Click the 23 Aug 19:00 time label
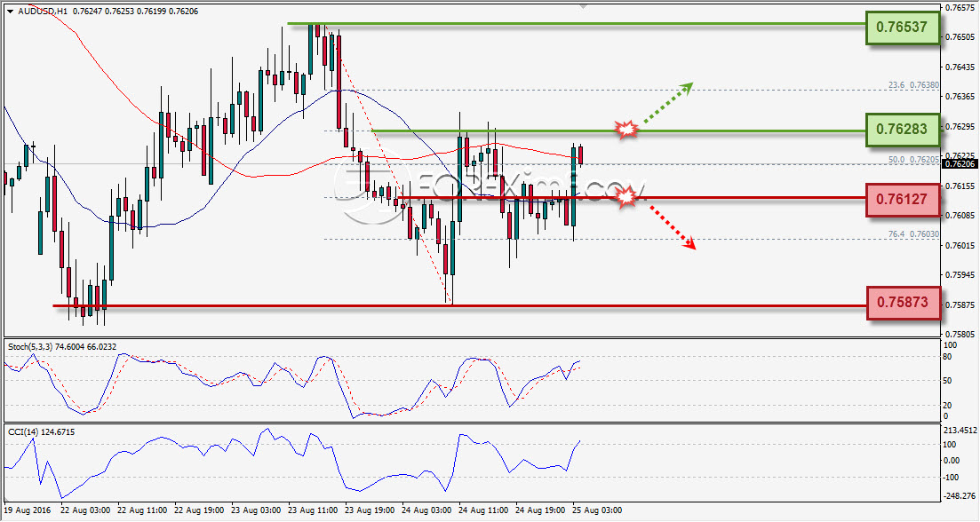Image resolution: width=980 pixels, height=522 pixels. [x=370, y=510]
